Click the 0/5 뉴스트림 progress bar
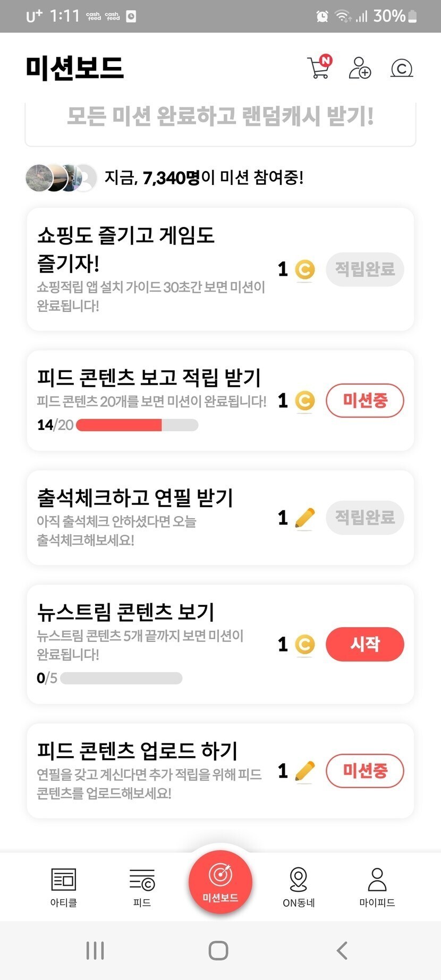 (x=121, y=678)
